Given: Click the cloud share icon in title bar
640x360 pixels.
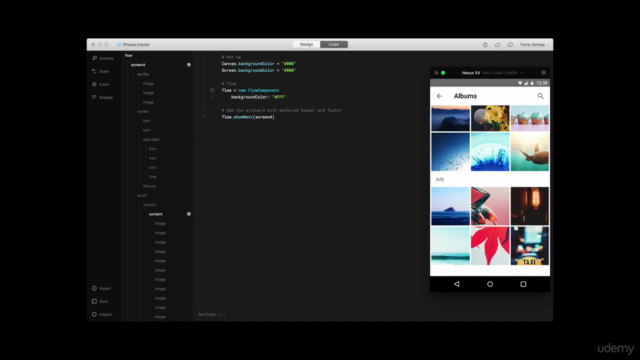Looking at the screenshot, I should (x=498, y=44).
